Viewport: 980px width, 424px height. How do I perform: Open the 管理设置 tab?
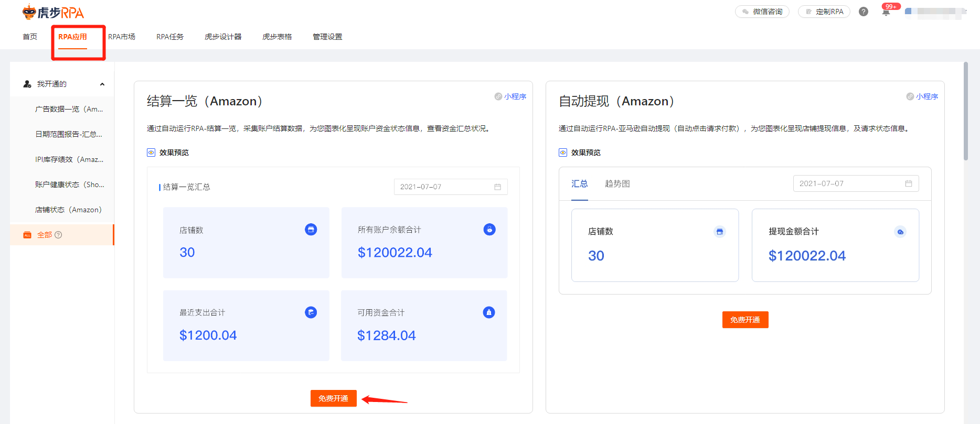pos(327,37)
